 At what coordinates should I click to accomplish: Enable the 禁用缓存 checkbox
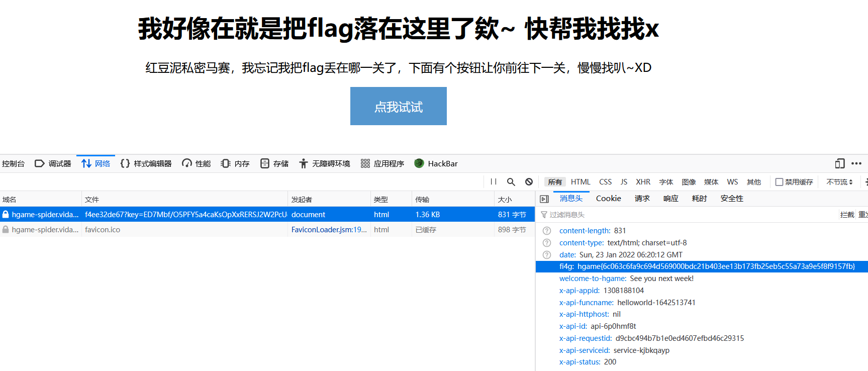point(779,182)
